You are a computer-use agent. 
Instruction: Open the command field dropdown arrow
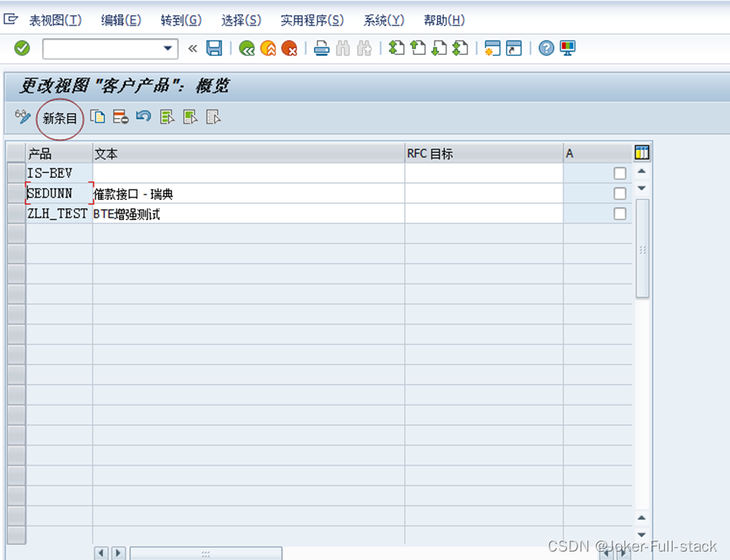coord(168,48)
